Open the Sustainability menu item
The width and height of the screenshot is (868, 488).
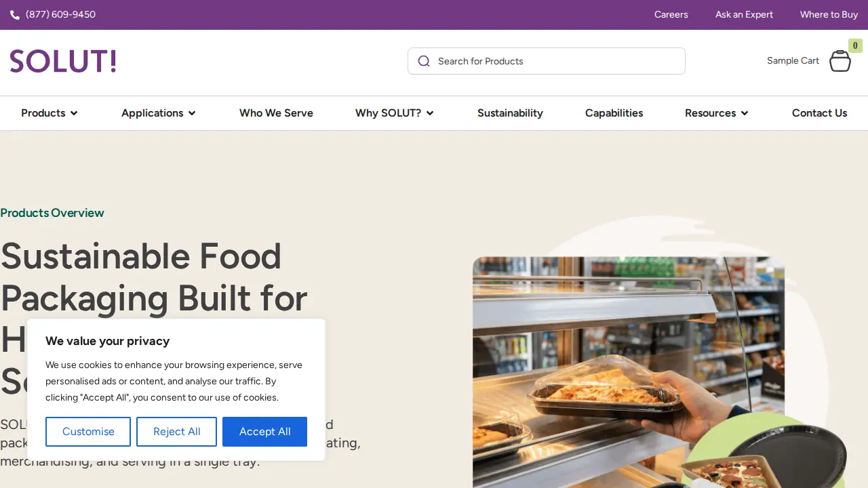[x=510, y=113]
